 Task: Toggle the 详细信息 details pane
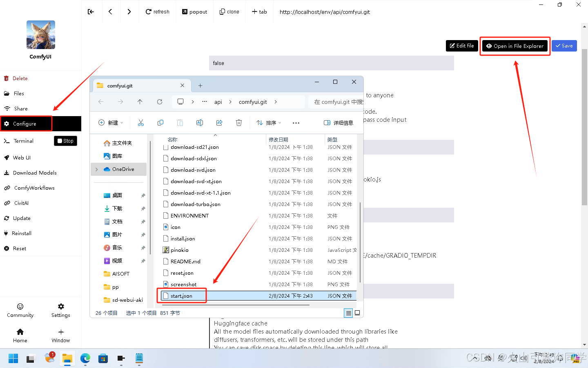(339, 123)
